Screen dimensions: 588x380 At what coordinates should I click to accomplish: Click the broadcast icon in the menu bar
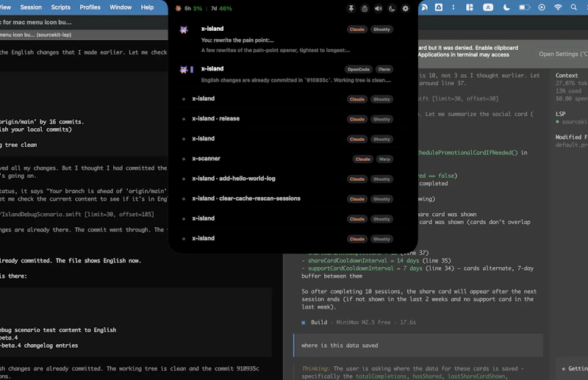[x=424, y=7]
